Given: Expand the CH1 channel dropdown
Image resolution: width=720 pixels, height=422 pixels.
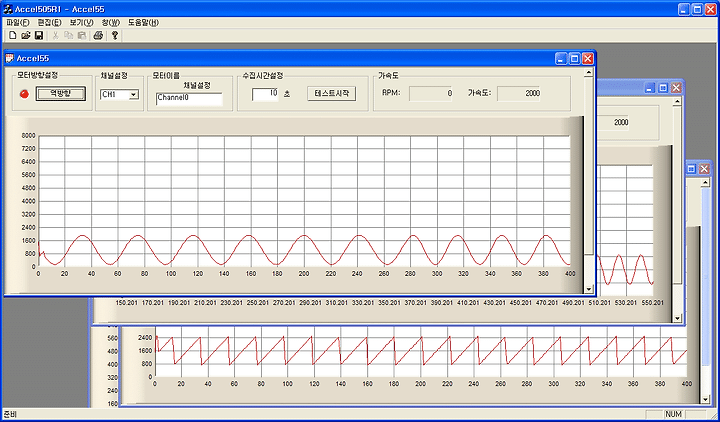Looking at the screenshot, I should [x=134, y=95].
